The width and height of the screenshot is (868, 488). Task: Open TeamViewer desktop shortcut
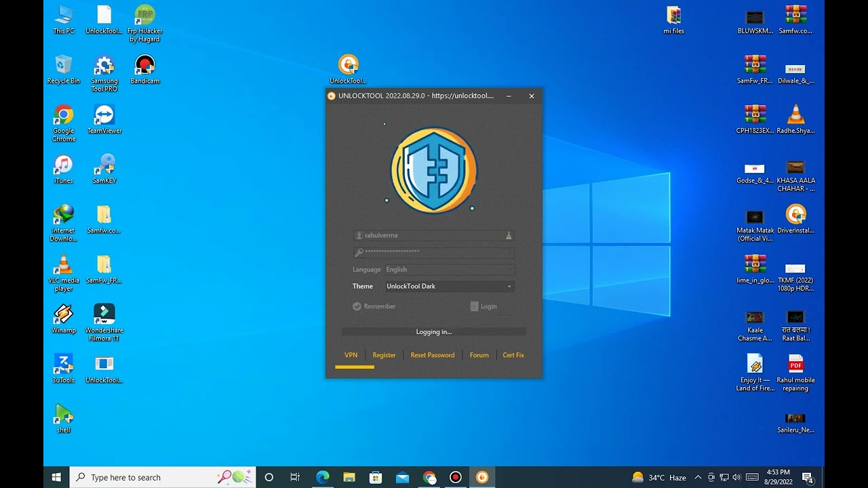point(104,120)
